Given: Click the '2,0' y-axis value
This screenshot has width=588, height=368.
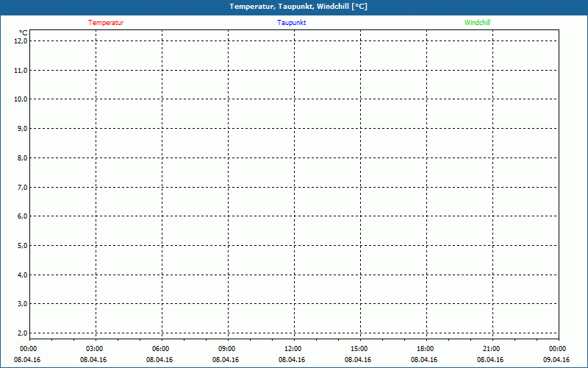Looking at the screenshot, I should (x=22, y=333).
